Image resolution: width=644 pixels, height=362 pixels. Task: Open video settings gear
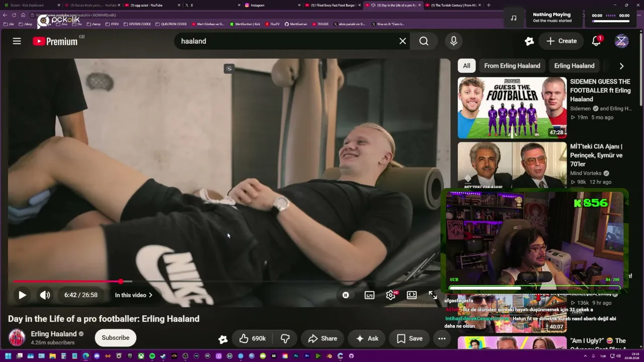tap(390, 295)
